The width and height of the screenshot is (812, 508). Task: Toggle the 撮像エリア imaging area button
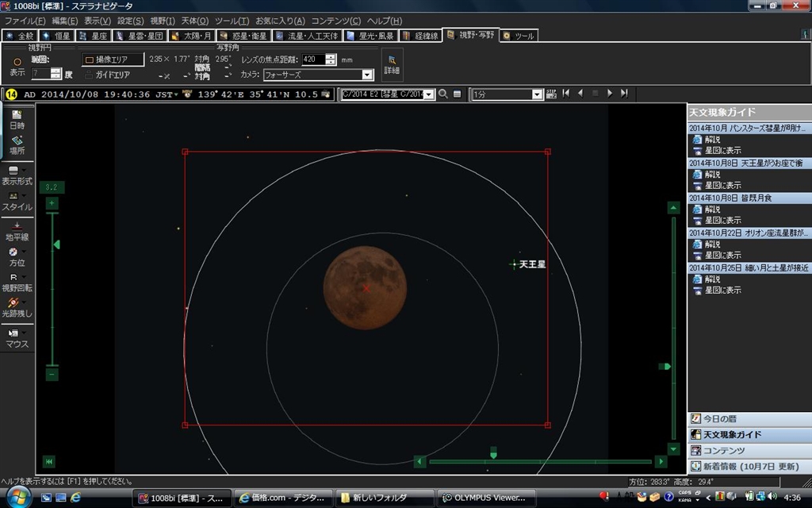coord(113,60)
